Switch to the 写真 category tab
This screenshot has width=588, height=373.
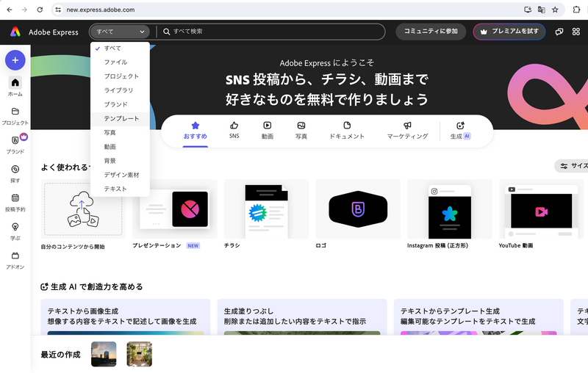(301, 131)
